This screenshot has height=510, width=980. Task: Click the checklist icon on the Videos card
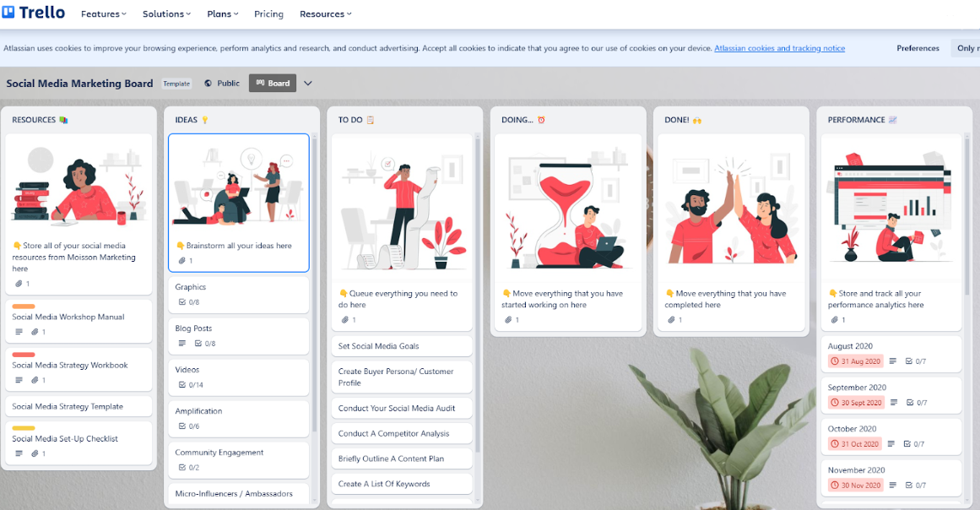[181, 385]
